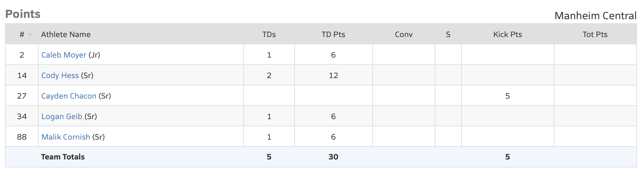Image resolution: width=644 pixels, height=174 pixels.
Task: Visit Logan Geib's profile link
Action: tap(61, 116)
